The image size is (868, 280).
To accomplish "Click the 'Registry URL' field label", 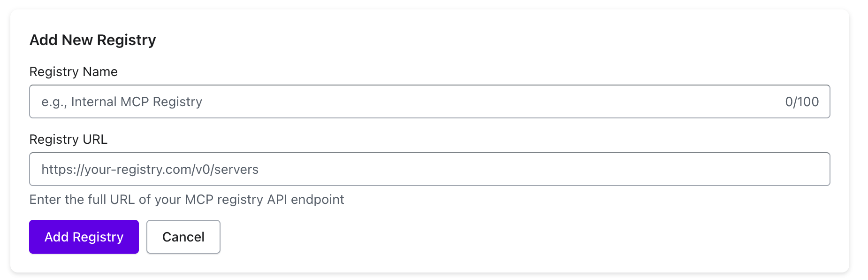I will click(68, 140).
